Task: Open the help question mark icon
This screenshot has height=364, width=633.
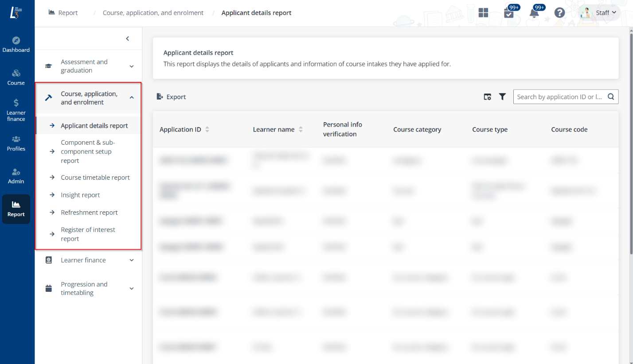Action: 559,13
